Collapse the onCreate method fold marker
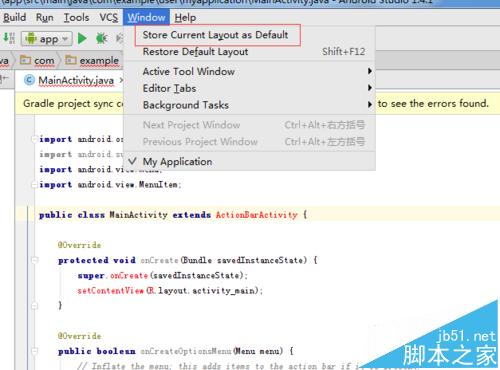The height and width of the screenshot is (370, 500). pos(35,260)
